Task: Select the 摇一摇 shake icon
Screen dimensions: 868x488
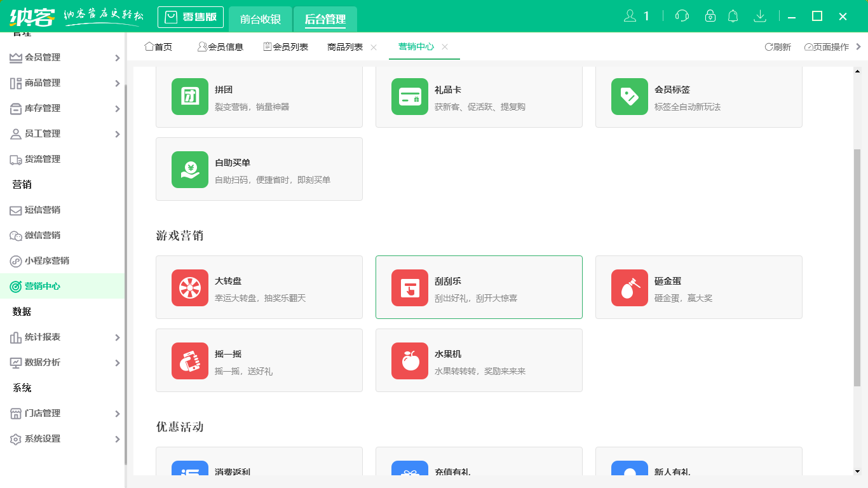Action: coord(189,360)
